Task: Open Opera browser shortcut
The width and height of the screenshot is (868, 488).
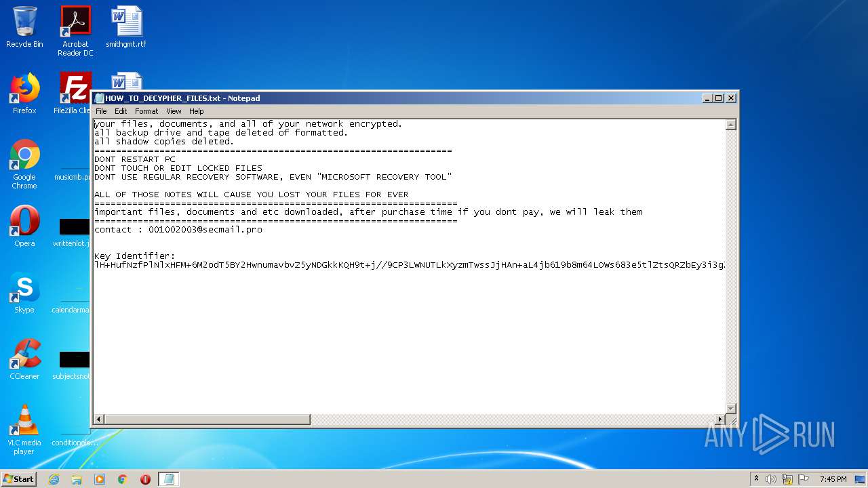Action: (24, 226)
